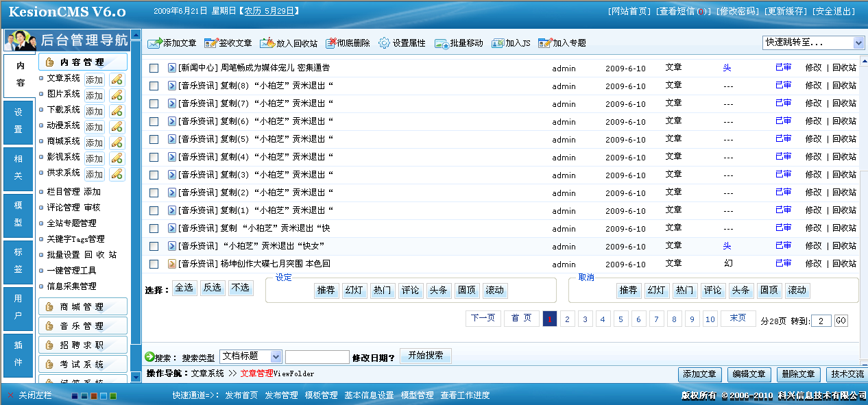Select the checkbox of 杨坤创作大碟 article
This screenshot has width=868, height=405.
click(154, 263)
